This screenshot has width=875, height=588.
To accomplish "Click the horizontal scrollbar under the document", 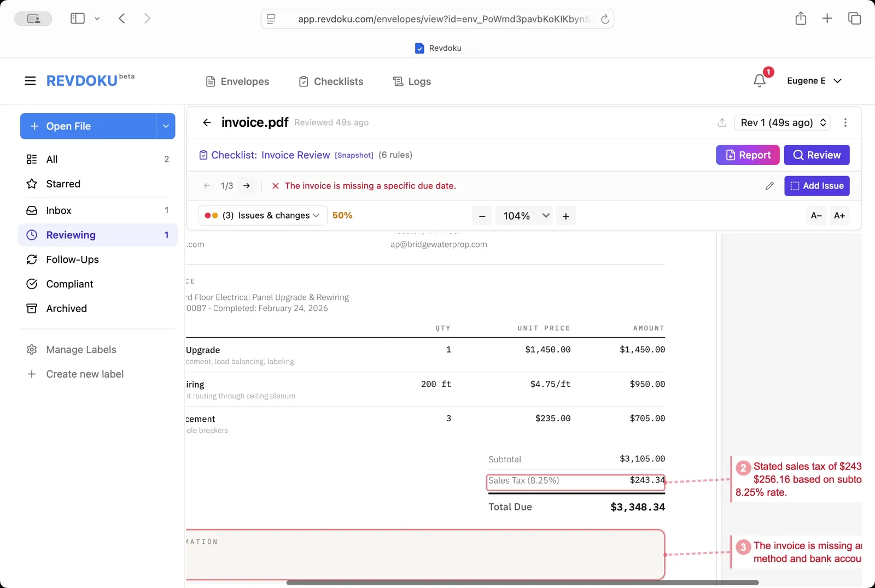I will (522, 583).
